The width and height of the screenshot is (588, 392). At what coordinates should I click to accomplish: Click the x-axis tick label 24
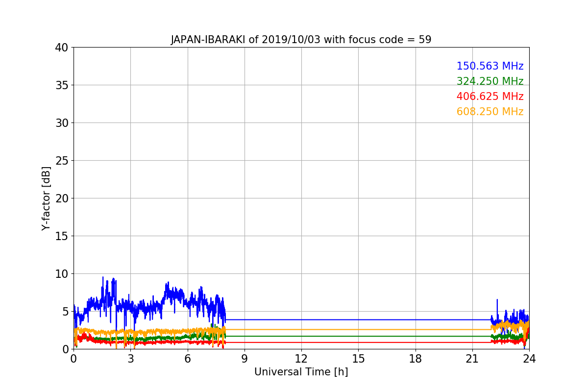[x=529, y=359]
